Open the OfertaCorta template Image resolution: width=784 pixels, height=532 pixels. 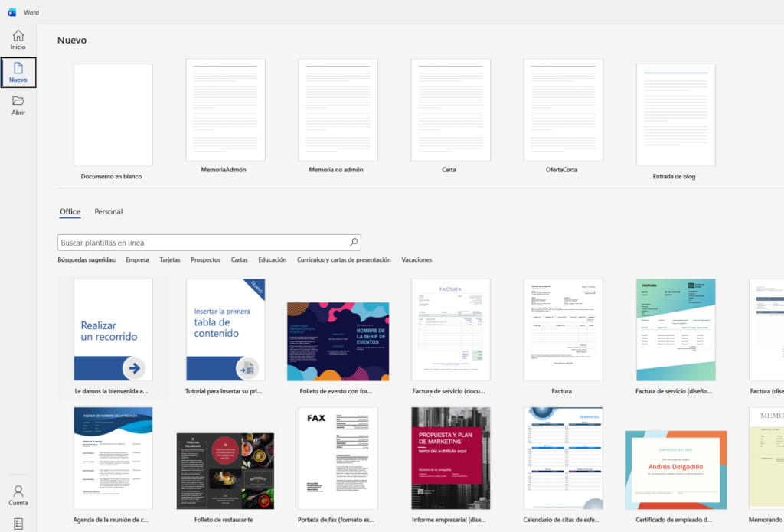click(563, 110)
